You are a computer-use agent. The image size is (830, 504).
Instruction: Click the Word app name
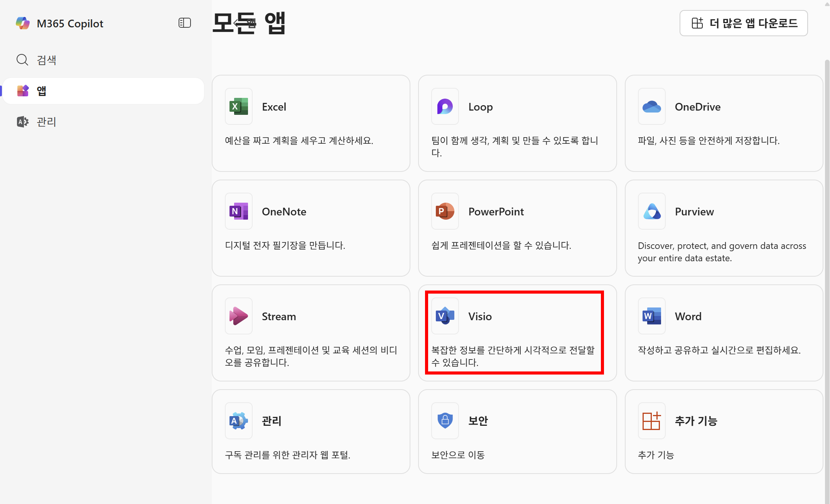point(688,316)
